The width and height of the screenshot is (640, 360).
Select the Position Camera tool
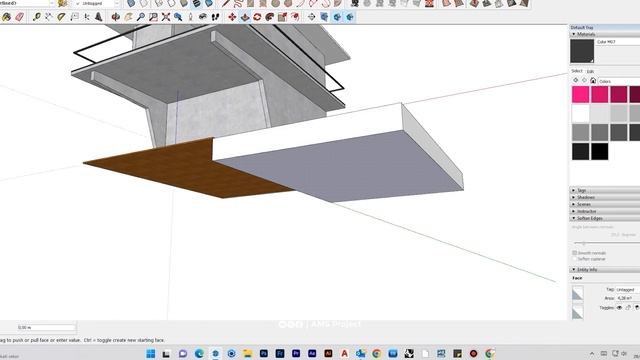click(191, 17)
